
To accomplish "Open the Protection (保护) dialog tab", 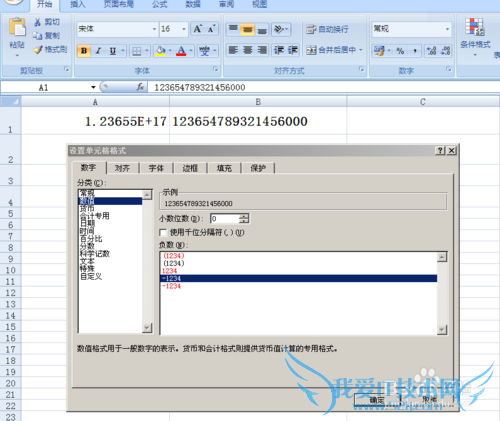I will (258, 168).
